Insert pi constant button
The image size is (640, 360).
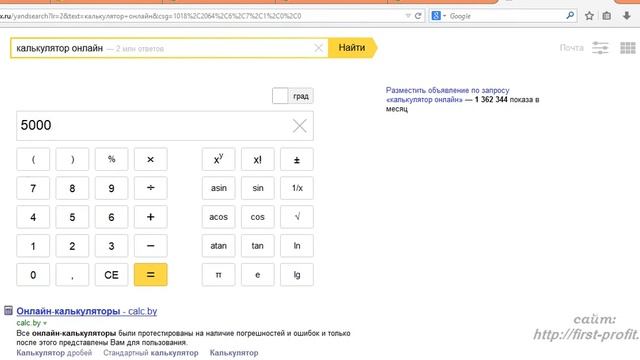click(218, 275)
